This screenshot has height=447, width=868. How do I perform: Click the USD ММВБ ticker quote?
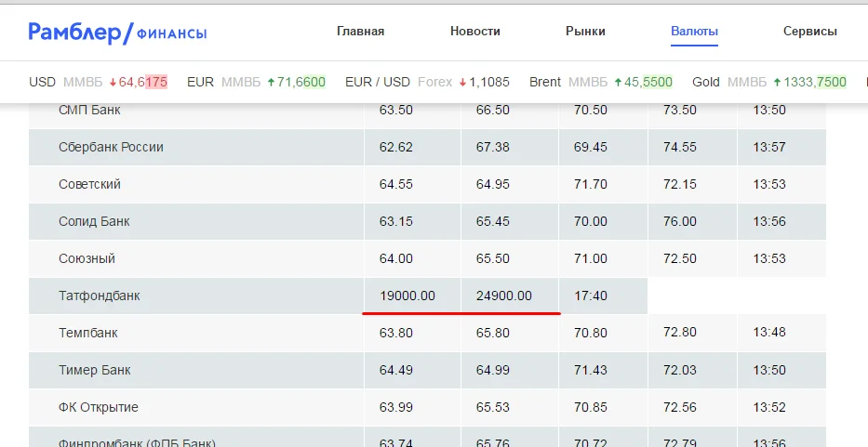coord(98,82)
